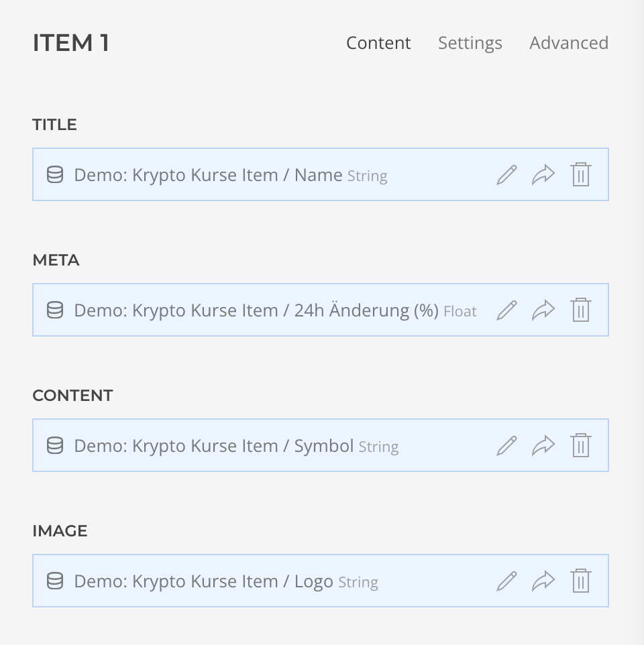Edit the 24h Änderung meta field
The height and width of the screenshot is (645, 644).
(506, 310)
